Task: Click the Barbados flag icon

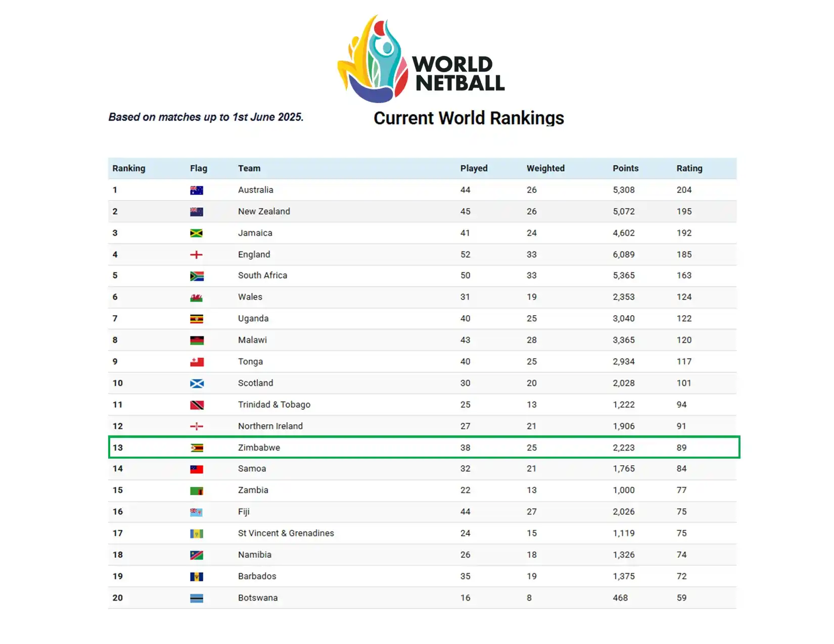Action: tap(197, 577)
